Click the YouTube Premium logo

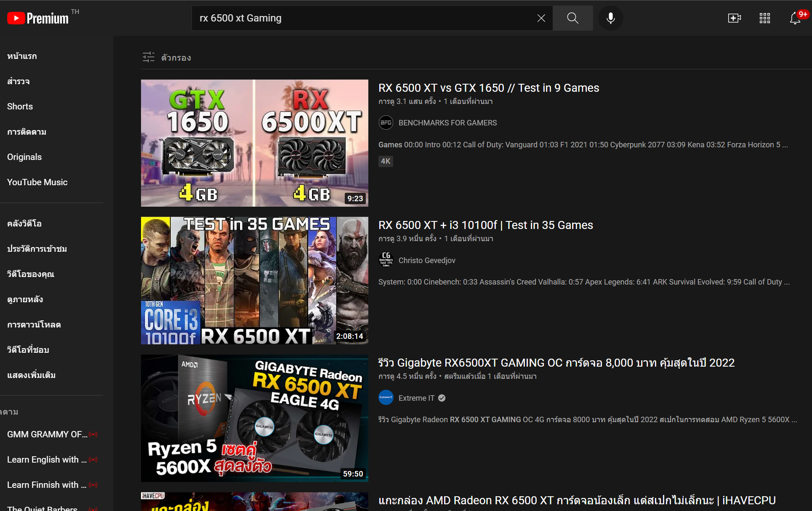(38, 18)
